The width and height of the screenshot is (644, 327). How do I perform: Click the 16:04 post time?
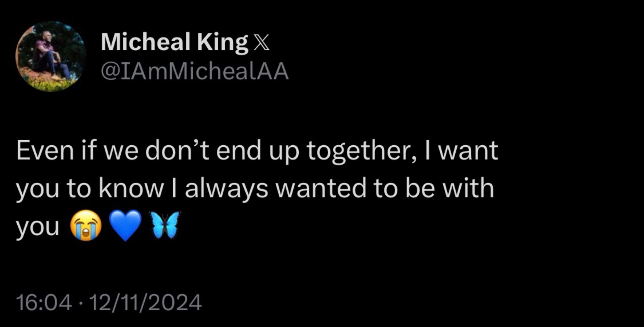click(44, 303)
